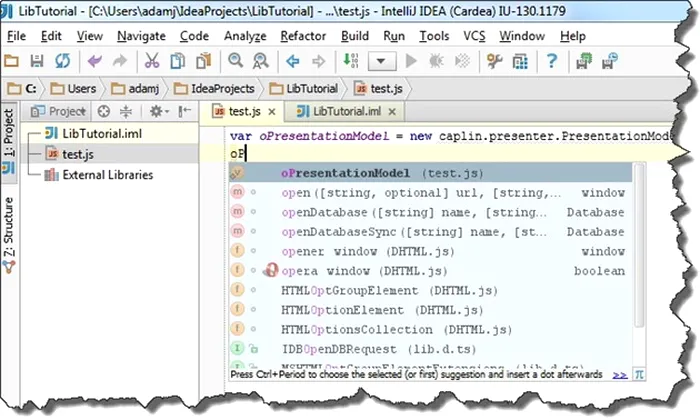
Task: Toggle the 1: Project side tool window
Action: tap(8, 142)
